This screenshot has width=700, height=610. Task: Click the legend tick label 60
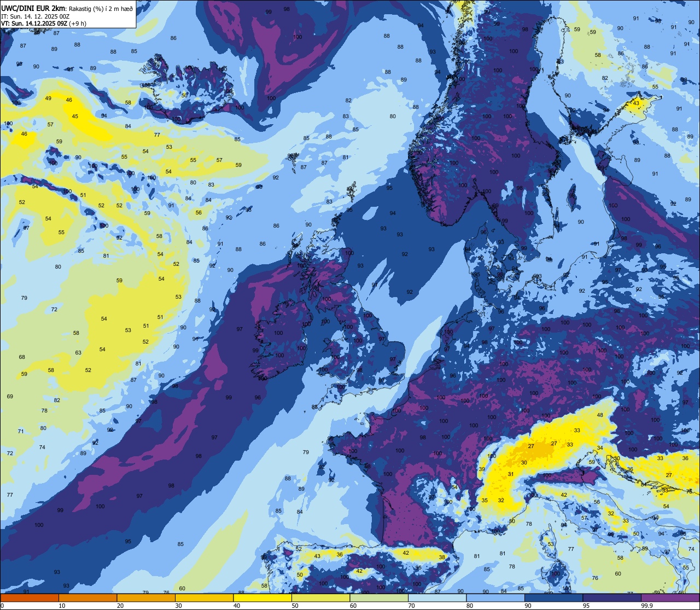tap(353, 606)
